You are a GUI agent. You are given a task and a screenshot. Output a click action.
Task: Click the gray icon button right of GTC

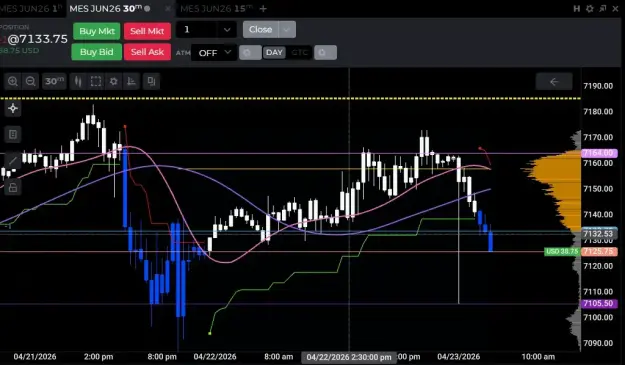pyautogui.click(x=325, y=53)
